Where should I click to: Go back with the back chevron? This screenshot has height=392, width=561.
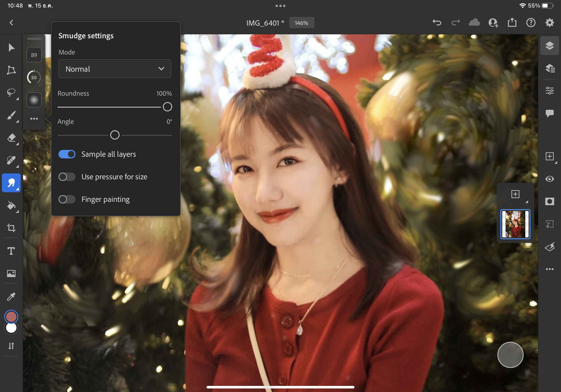pos(11,23)
